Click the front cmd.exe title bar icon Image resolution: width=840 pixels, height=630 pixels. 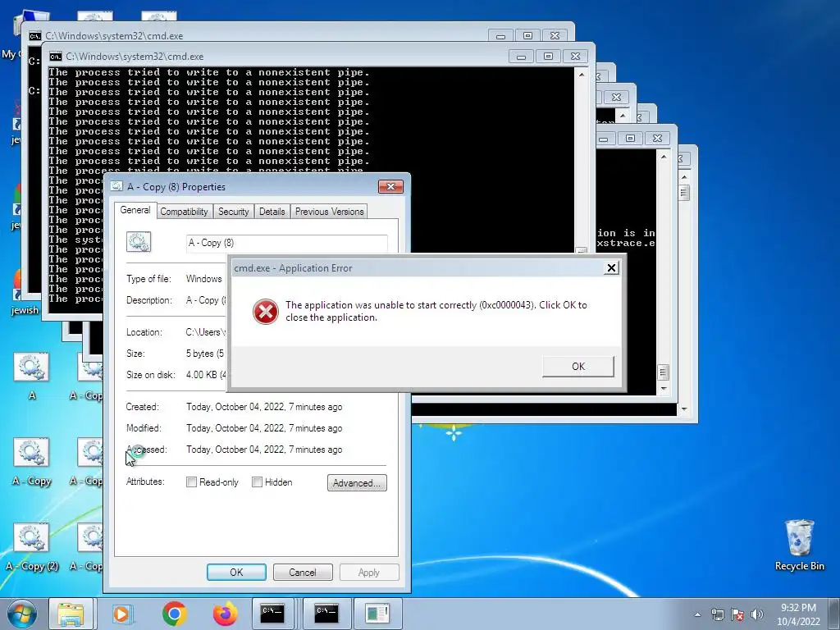pos(56,57)
